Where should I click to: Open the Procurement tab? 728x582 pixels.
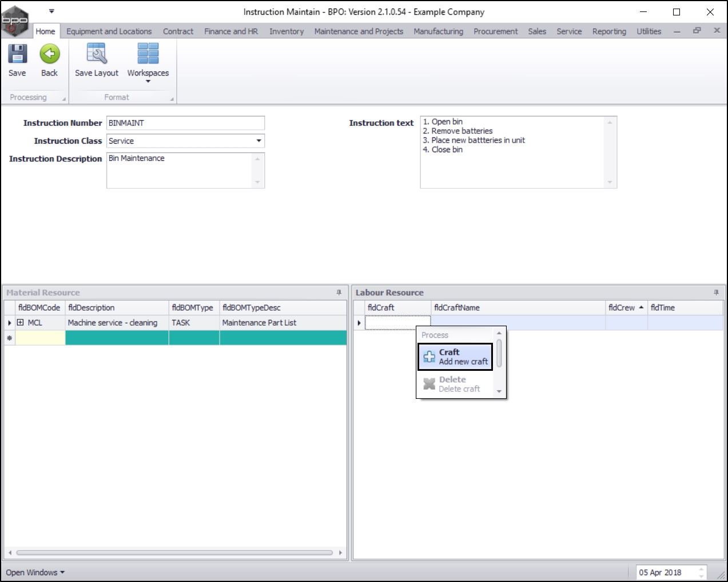pyautogui.click(x=496, y=31)
